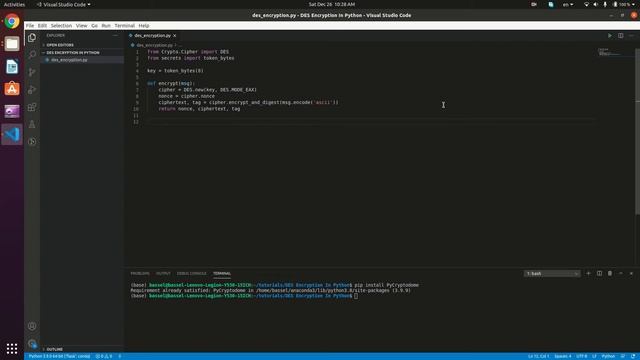Select the Terminal panel tab

point(222,273)
